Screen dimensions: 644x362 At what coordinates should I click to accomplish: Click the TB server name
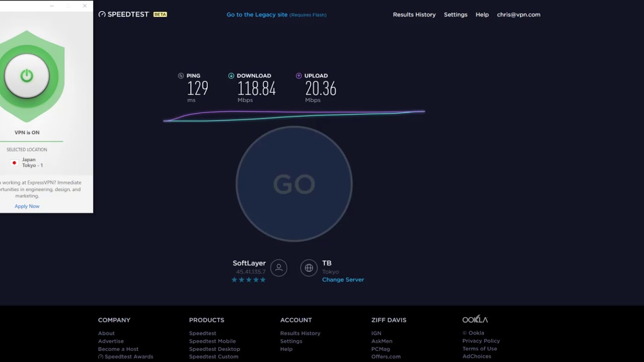(327, 263)
